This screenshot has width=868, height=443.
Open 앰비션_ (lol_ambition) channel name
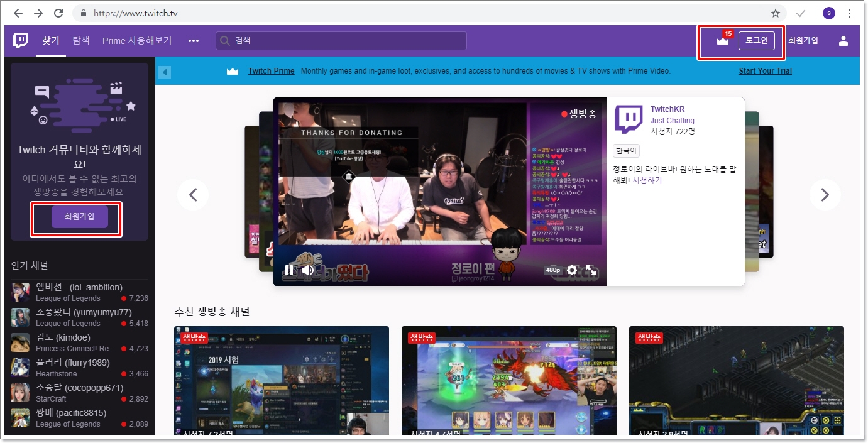79,287
